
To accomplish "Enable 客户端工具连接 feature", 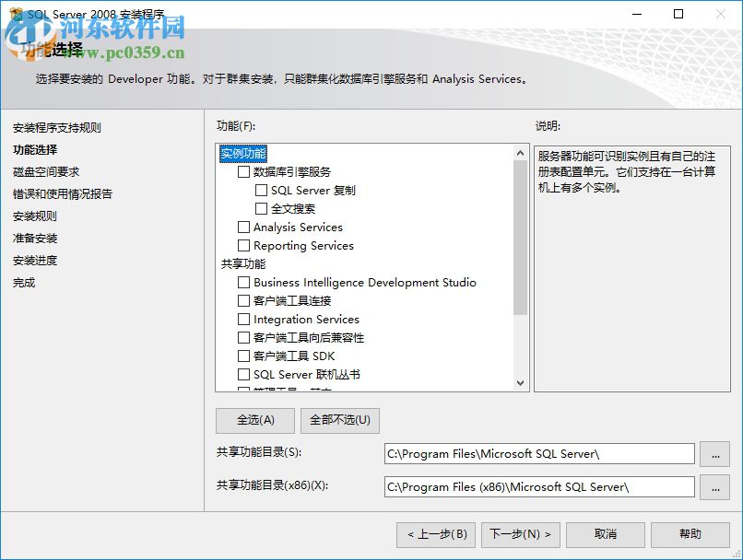I will pyautogui.click(x=242, y=301).
